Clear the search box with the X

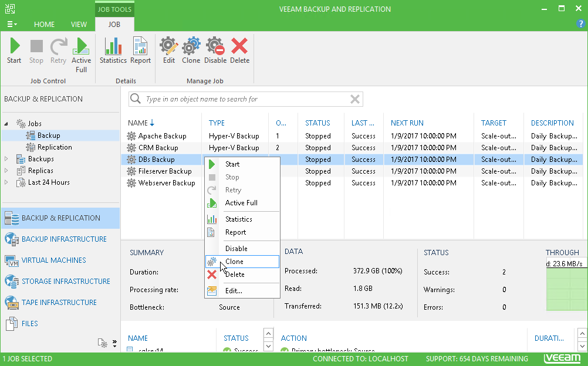pyautogui.click(x=355, y=99)
